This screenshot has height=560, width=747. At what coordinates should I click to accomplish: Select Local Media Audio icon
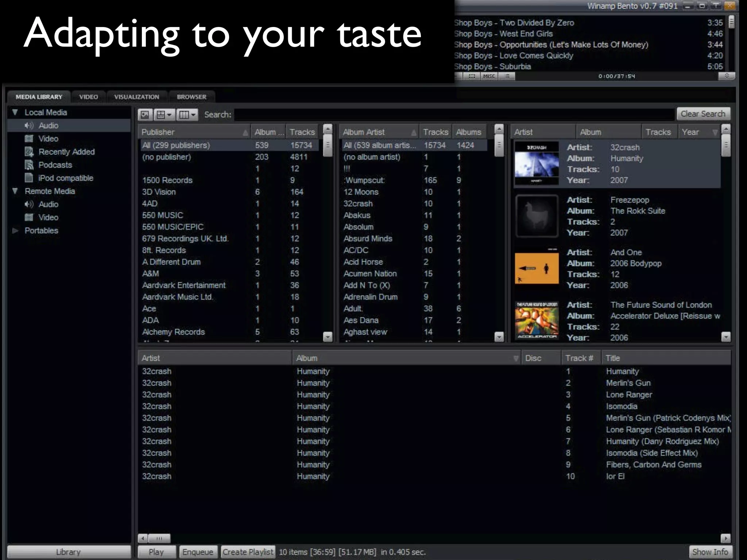click(29, 125)
